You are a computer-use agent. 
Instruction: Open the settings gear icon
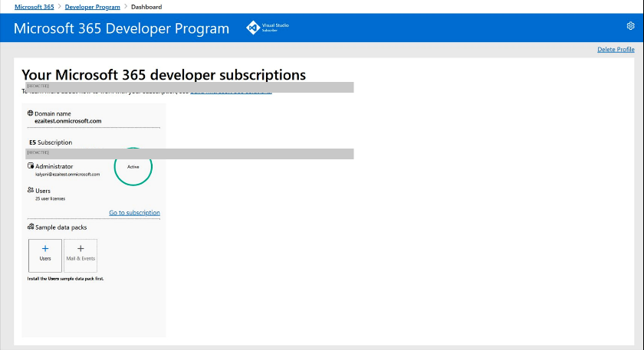point(630,26)
